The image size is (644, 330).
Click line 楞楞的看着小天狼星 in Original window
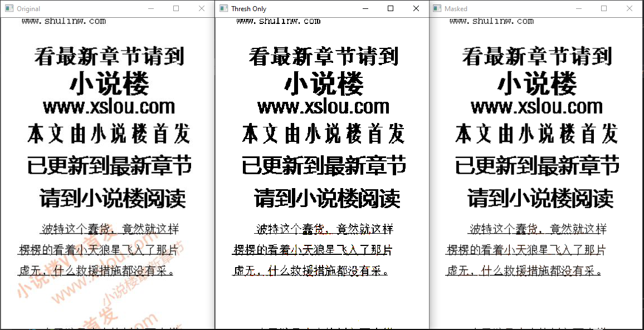tap(97, 249)
